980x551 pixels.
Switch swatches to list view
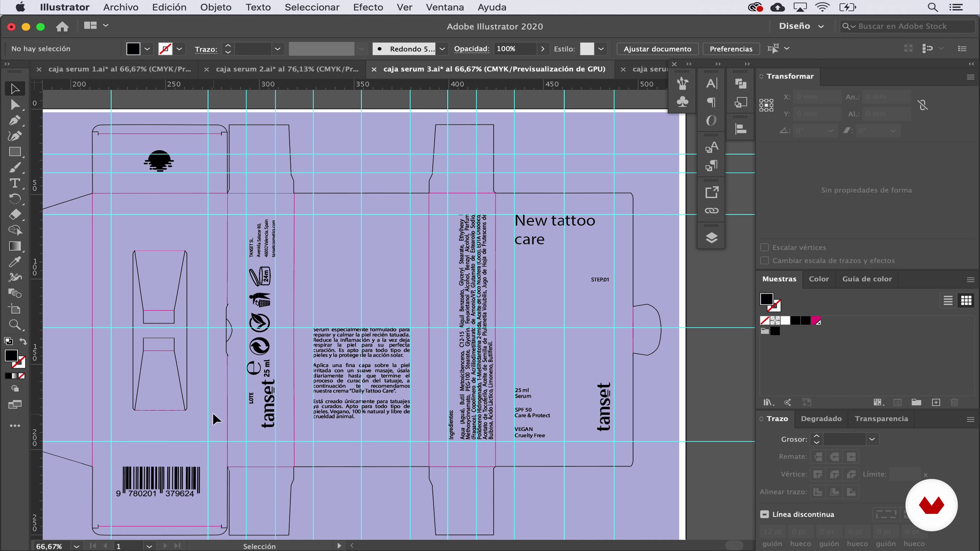point(948,301)
